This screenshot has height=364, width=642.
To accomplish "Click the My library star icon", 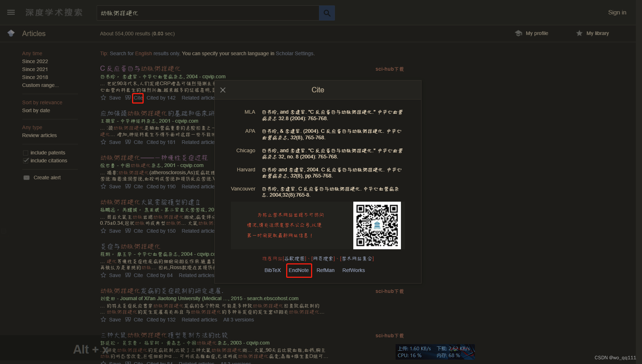I will tap(579, 33).
